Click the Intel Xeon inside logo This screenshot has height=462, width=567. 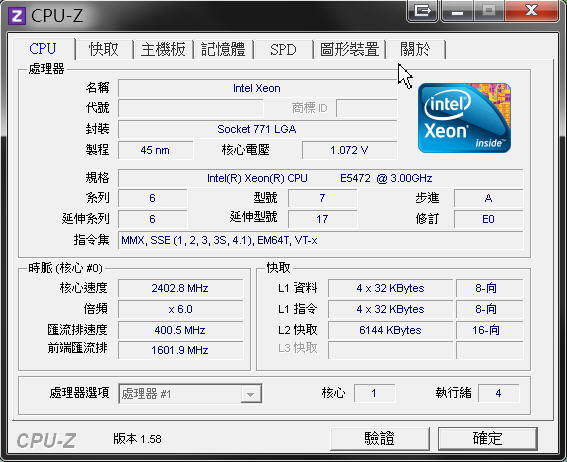[x=464, y=118]
